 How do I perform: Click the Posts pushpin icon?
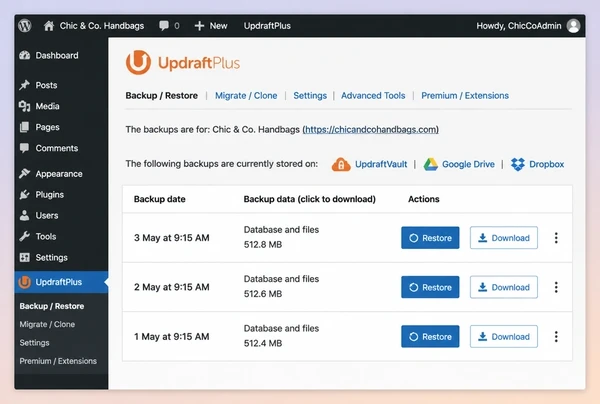tap(25, 85)
